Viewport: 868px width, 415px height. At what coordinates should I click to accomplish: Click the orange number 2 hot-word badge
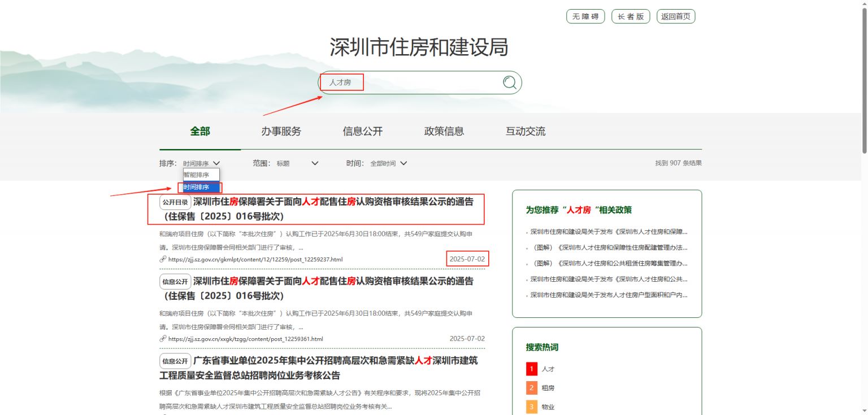[x=531, y=388]
